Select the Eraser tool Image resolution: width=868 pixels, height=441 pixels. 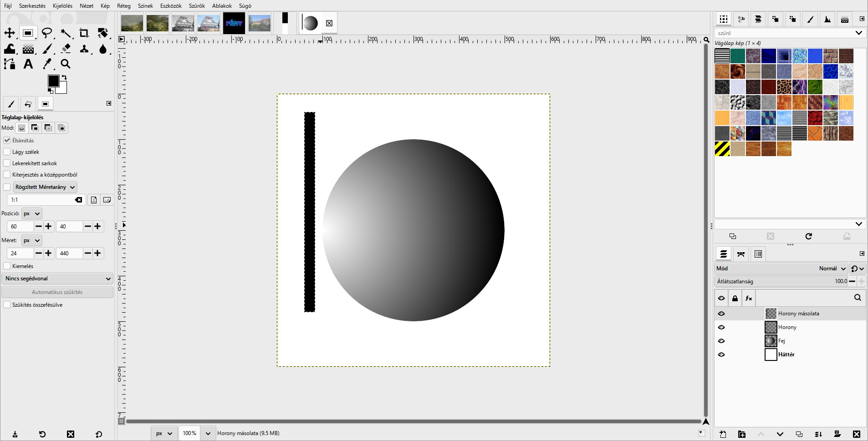pyautogui.click(x=66, y=48)
